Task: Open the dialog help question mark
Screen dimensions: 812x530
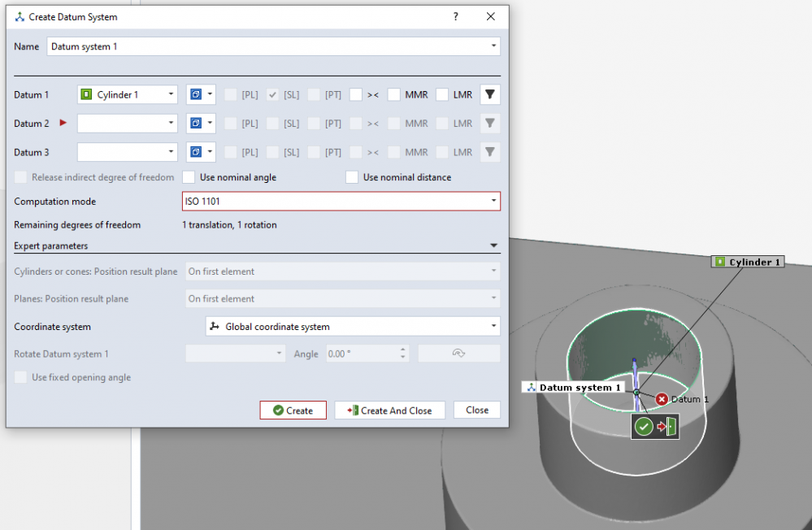Action: [456, 16]
